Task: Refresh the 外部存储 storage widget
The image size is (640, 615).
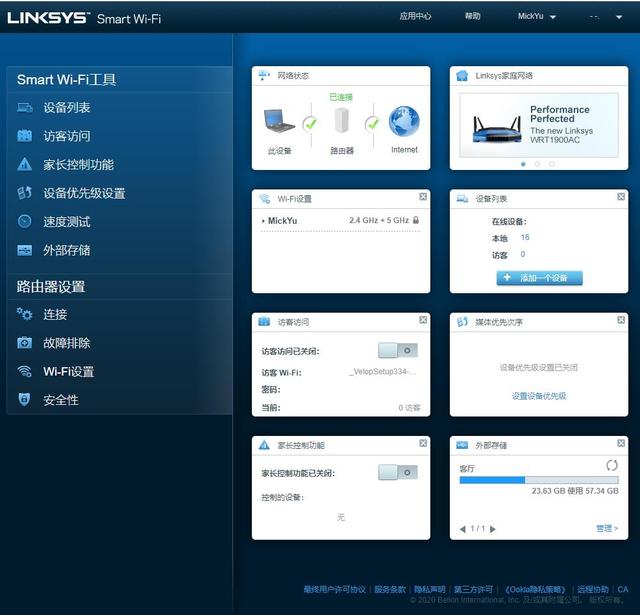Action: [612, 466]
